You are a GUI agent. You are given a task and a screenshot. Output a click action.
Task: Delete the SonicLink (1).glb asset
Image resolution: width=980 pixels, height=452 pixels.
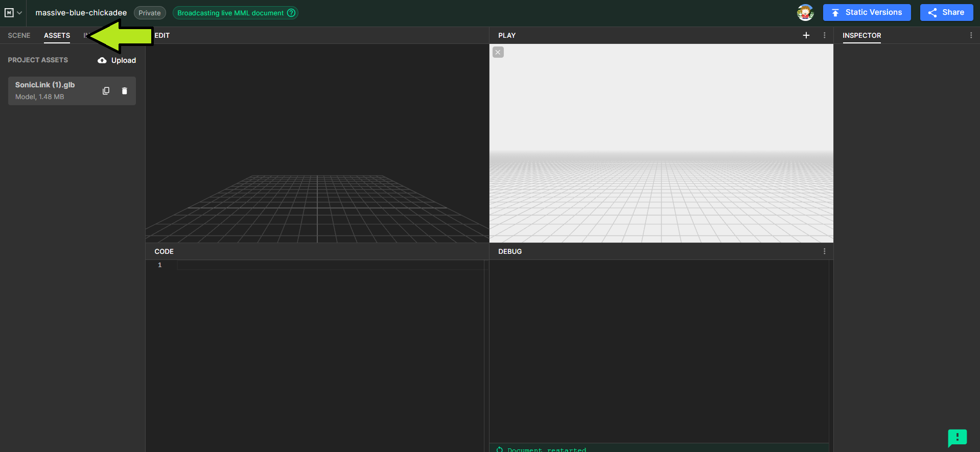(x=124, y=91)
